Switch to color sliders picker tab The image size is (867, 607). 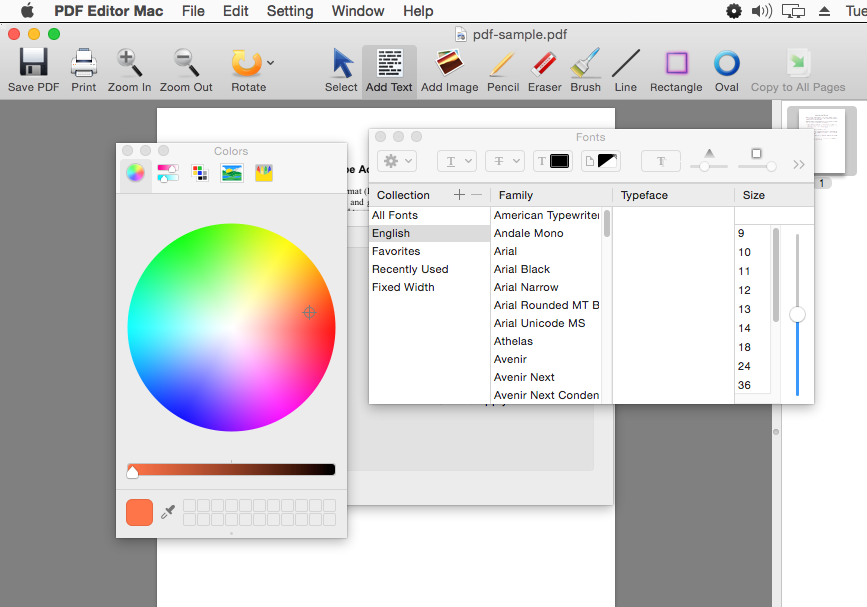(168, 173)
